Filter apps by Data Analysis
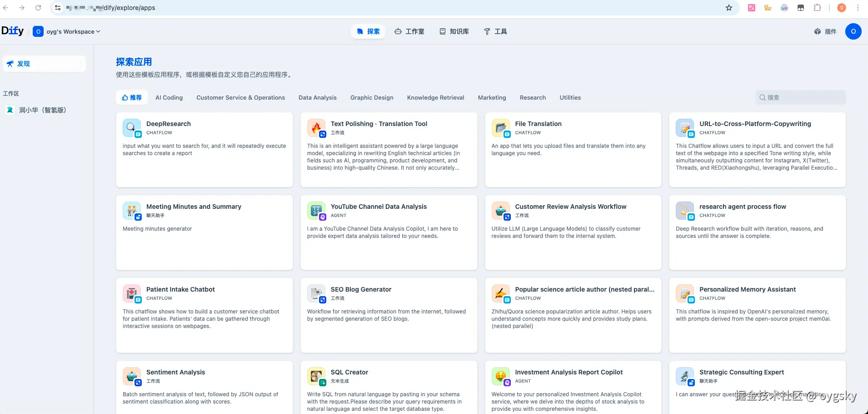Image resolution: width=868 pixels, height=414 pixels. [318, 97]
